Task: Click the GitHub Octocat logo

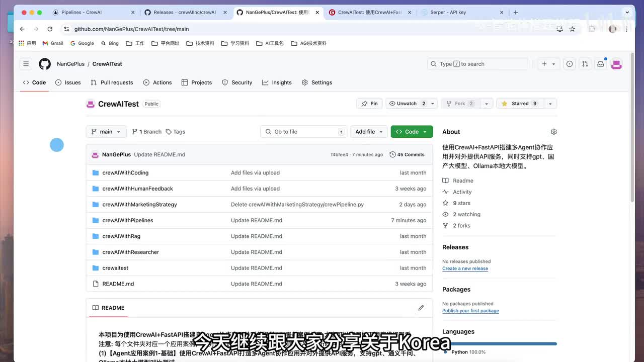Action: [45, 64]
